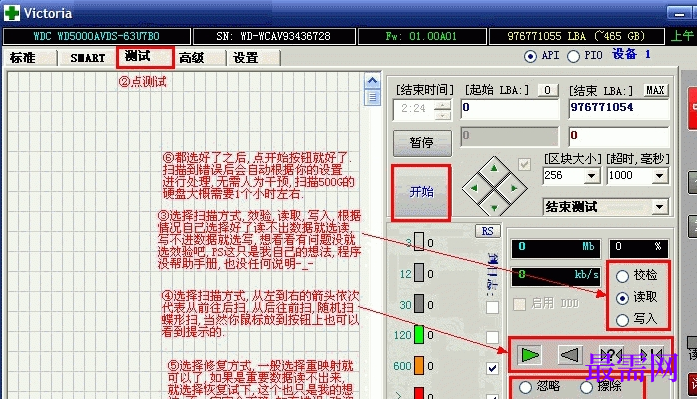Open the 结束测试 action dropdown
The height and width of the screenshot is (399, 697).
(660, 207)
